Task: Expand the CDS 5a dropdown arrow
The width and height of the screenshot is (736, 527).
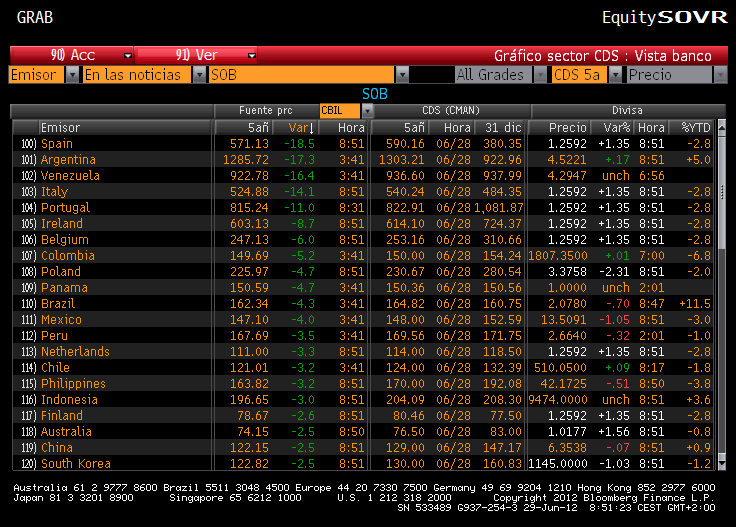Action: click(615, 75)
